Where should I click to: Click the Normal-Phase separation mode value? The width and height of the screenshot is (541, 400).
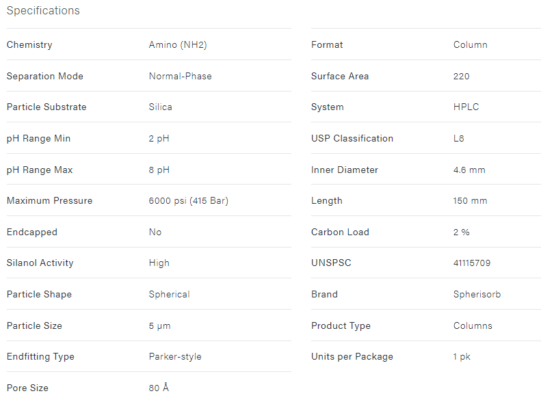180,76
